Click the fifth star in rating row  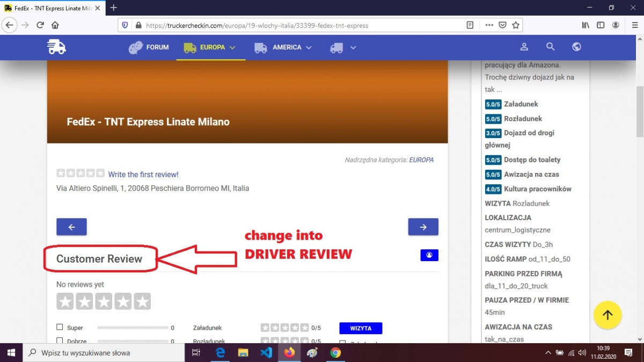(142, 301)
